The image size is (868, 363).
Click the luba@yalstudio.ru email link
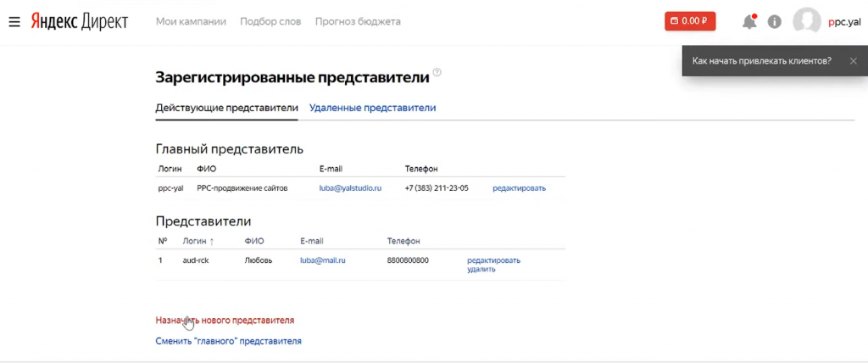point(350,188)
